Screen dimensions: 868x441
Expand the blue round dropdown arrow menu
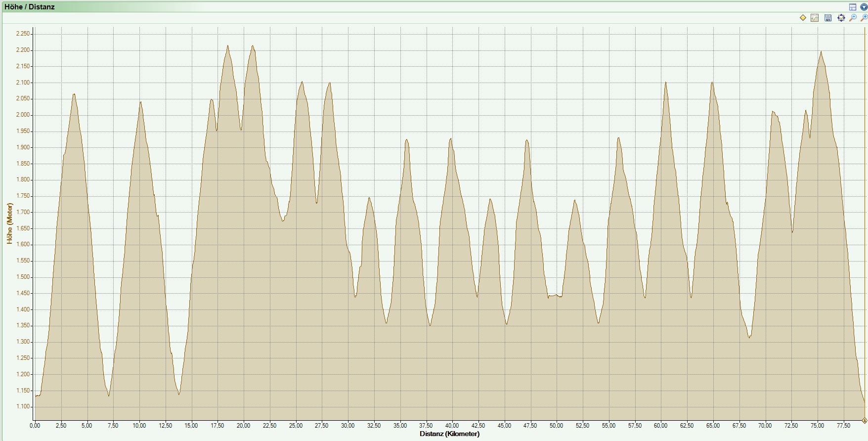864,7
